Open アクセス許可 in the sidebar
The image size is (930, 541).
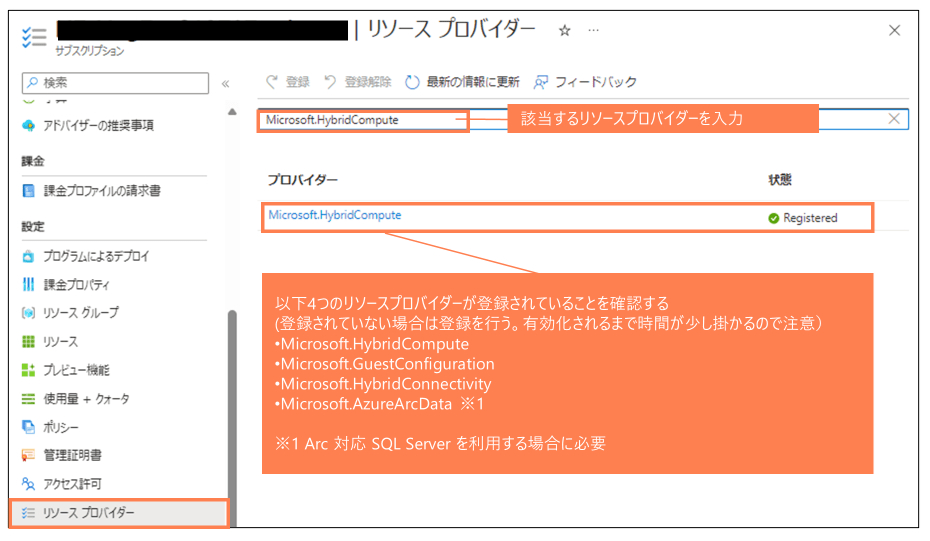pos(72,484)
